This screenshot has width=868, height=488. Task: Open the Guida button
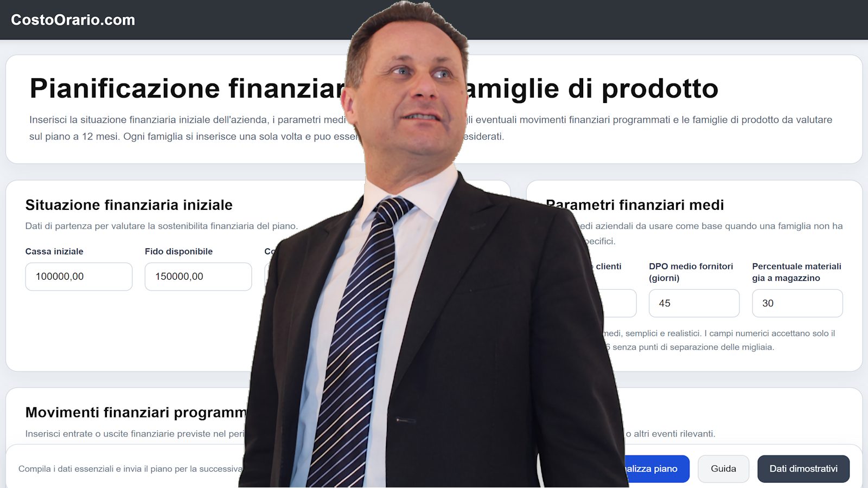(723, 468)
